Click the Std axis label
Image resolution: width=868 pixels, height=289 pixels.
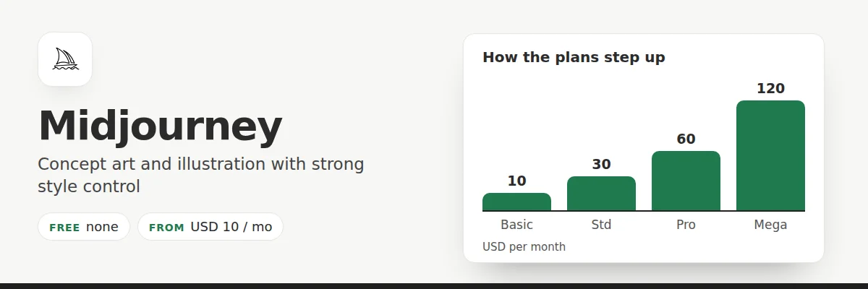click(x=601, y=225)
